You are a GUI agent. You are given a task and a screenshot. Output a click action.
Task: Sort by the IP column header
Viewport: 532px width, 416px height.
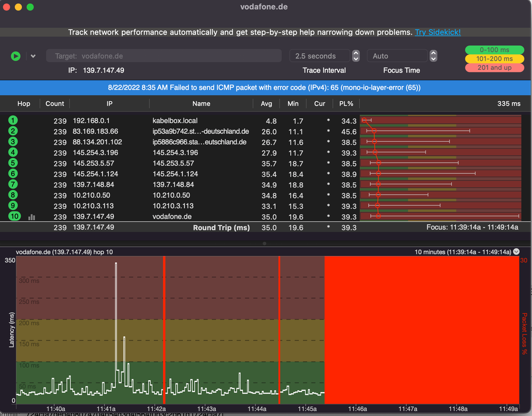coord(109,103)
